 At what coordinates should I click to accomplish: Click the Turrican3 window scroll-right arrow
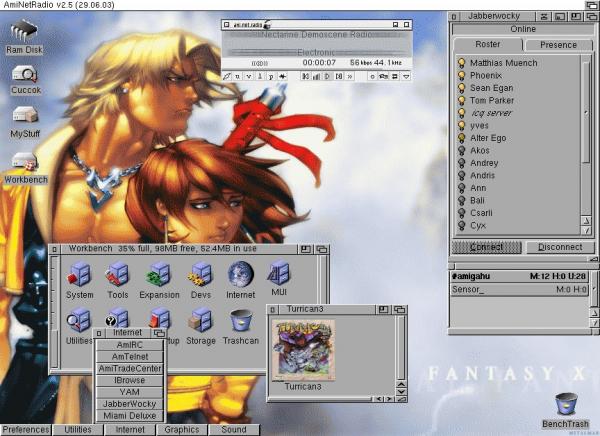click(x=389, y=399)
